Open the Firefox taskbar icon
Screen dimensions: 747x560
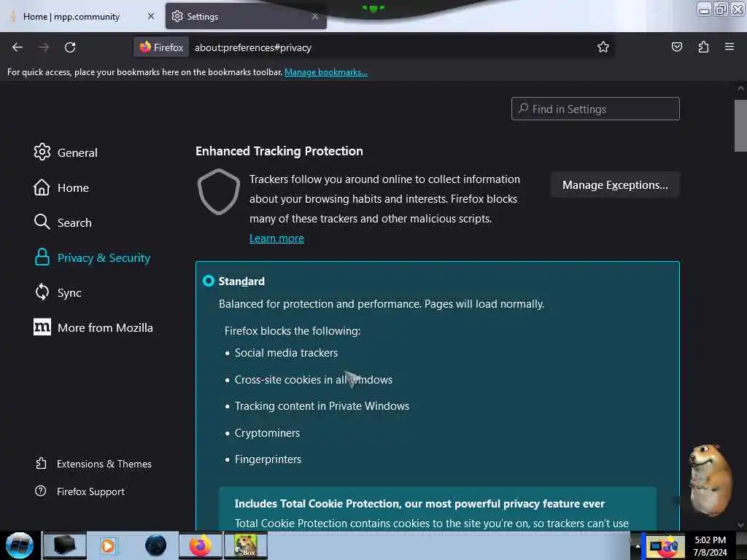tap(201, 545)
